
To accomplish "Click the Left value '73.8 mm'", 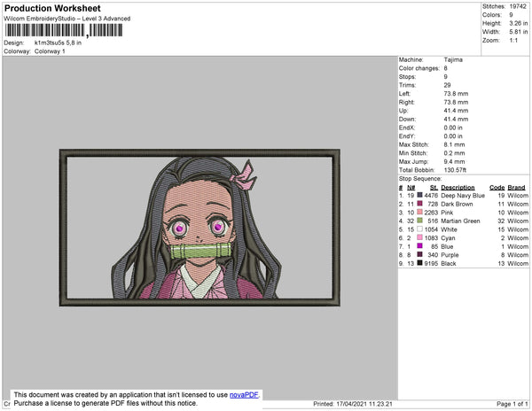I will (456, 94).
